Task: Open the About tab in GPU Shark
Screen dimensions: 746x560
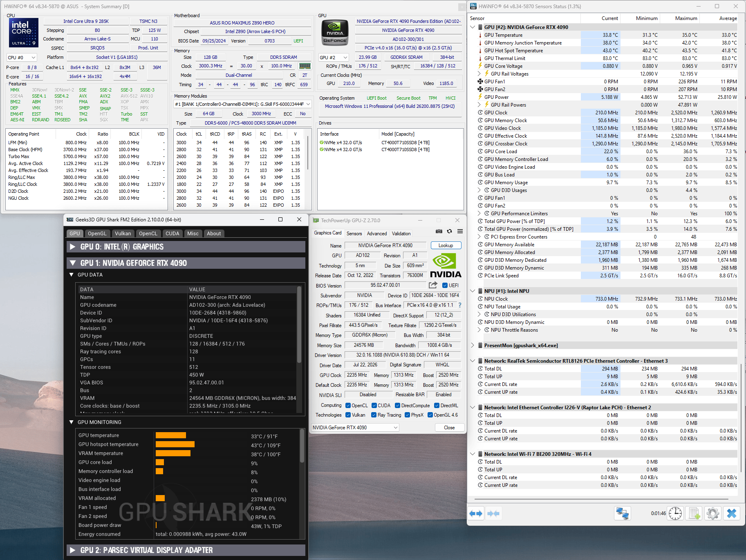Action: [214, 234]
